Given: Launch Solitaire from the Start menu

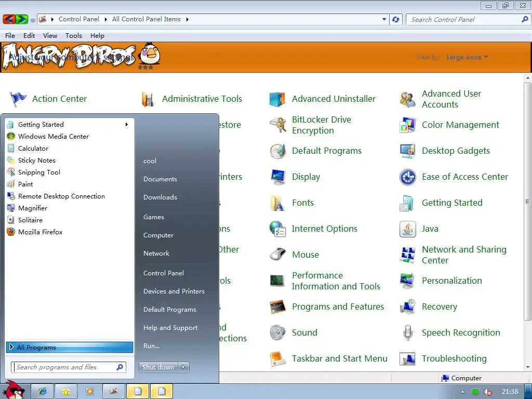Looking at the screenshot, I should pos(70,220).
